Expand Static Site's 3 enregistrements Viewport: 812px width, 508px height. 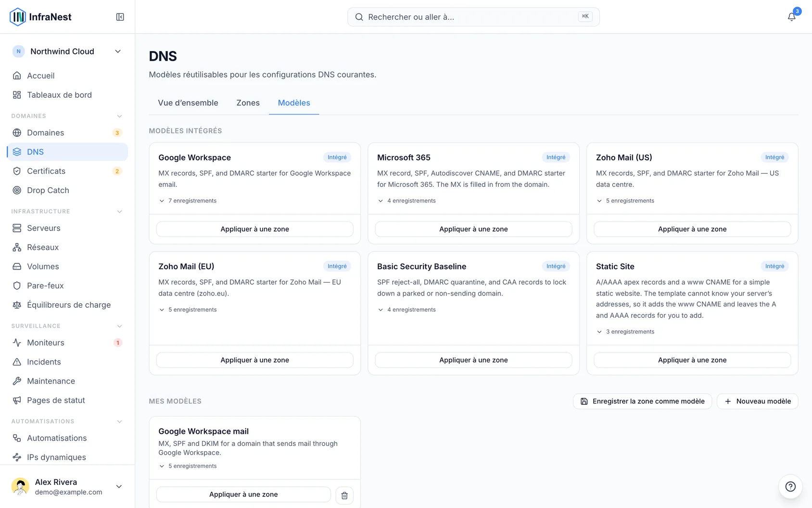click(x=625, y=332)
